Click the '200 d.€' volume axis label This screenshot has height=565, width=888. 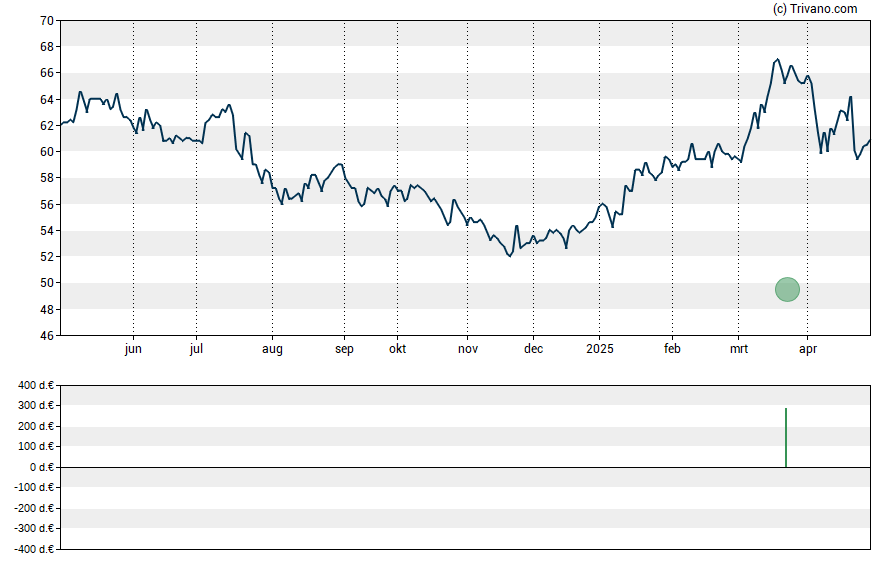click(36, 426)
